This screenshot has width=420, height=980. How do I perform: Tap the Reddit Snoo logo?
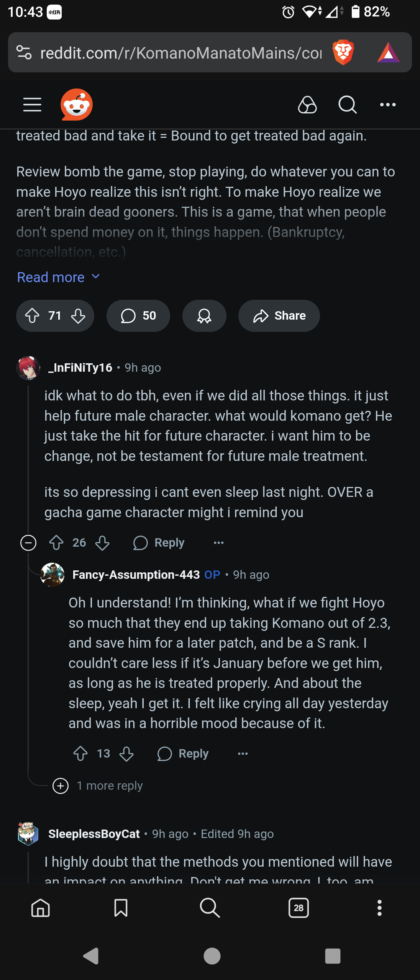tap(77, 105)
